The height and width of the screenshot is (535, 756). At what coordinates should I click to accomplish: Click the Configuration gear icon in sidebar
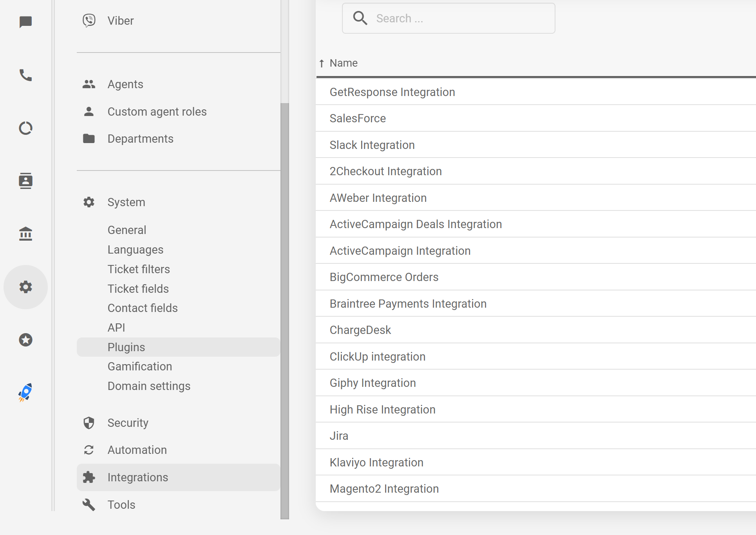[x=25, y=287]
